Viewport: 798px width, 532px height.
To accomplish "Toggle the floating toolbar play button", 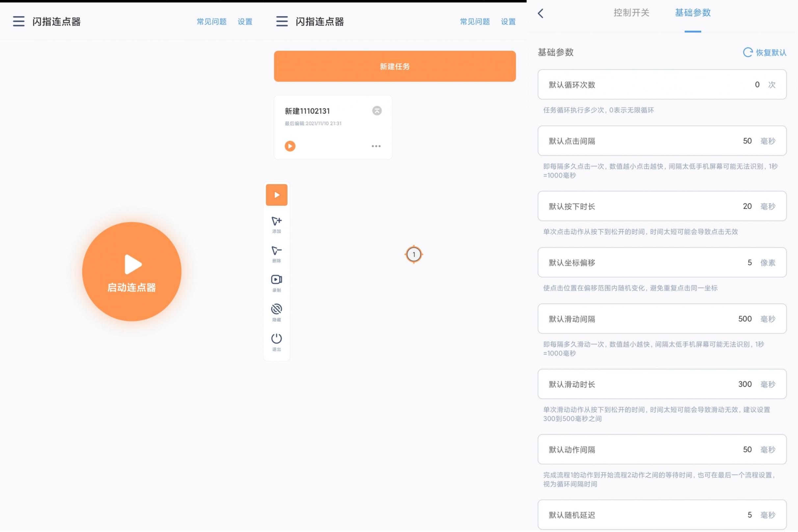I will click(276, 195).
